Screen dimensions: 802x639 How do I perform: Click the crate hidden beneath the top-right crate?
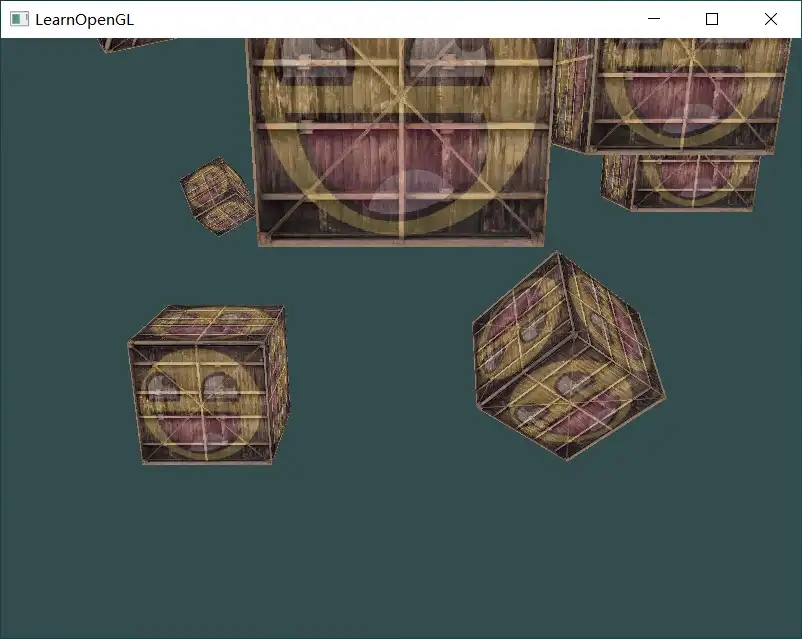(x=680, y=182)
